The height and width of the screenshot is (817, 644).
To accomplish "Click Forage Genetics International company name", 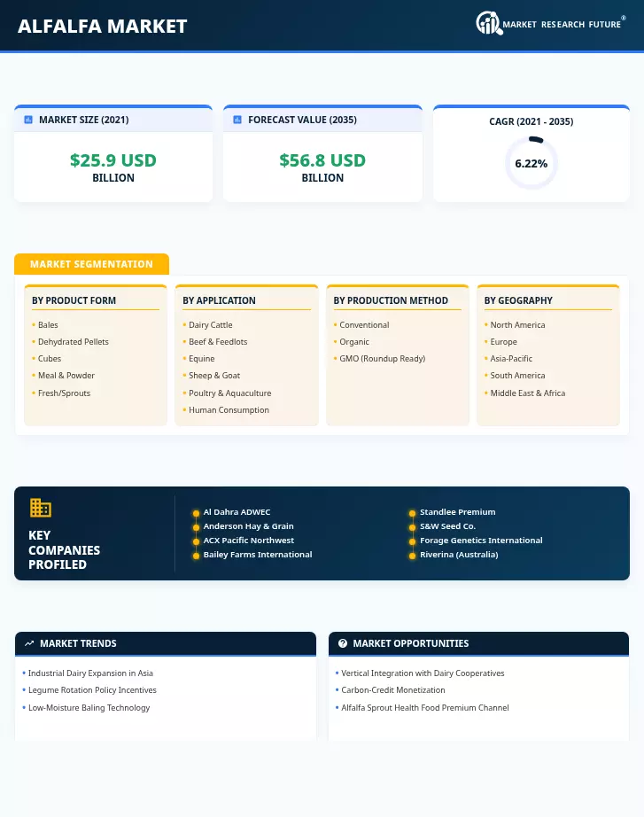I will tap(481, 541).
